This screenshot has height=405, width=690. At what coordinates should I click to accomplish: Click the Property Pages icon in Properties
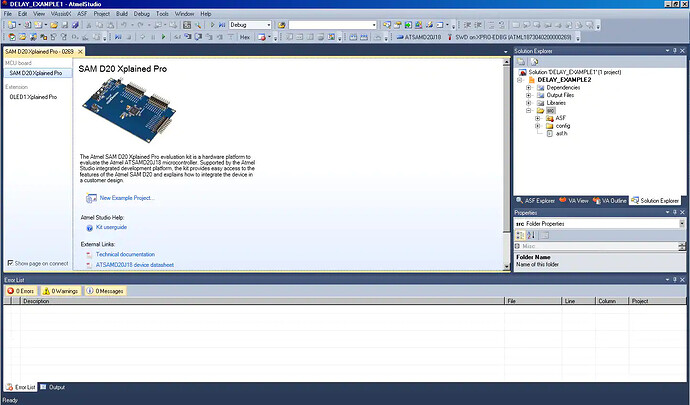click(x=545, y=235)
